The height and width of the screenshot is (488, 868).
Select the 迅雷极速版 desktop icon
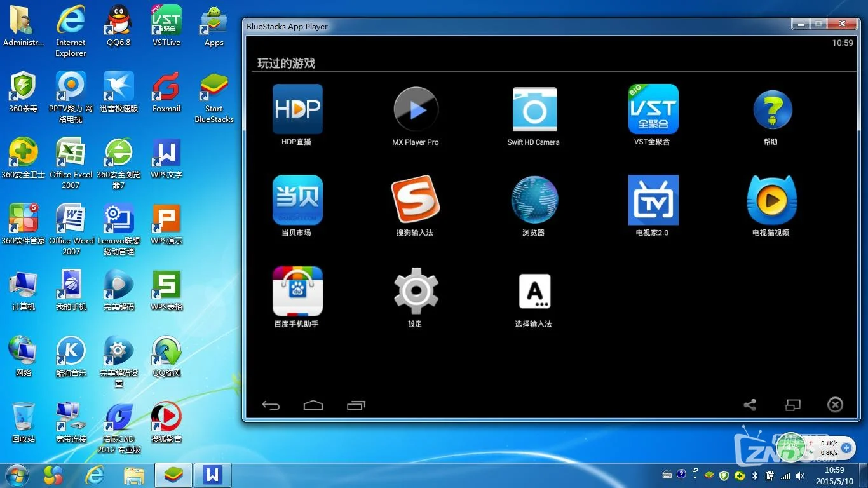point(119,91)
